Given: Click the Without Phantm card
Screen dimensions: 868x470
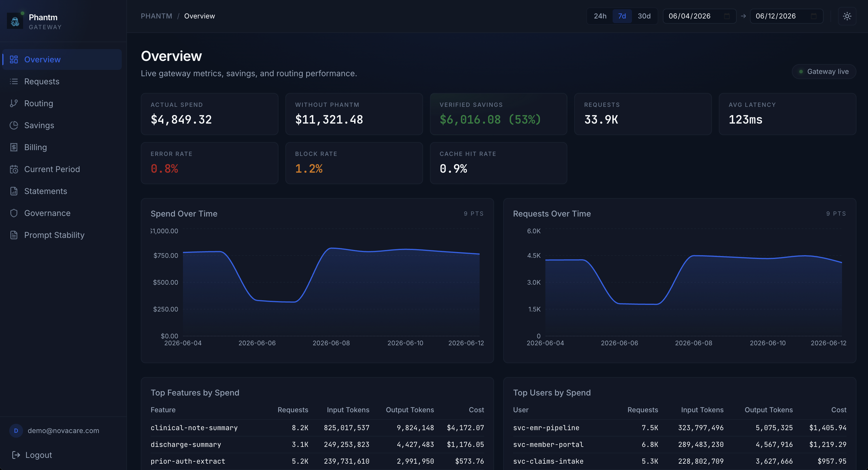Looking at the screenshot, I should [x=354, y=114].
